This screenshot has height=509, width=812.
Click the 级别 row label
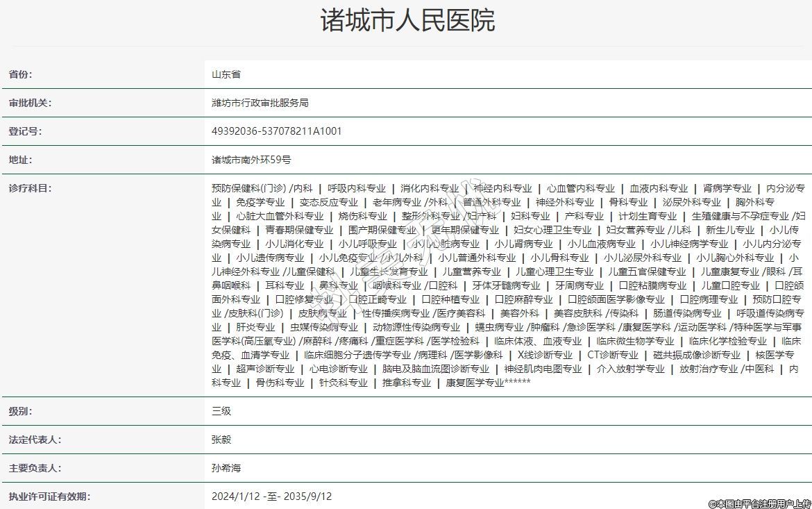click(x=20, y=411)
